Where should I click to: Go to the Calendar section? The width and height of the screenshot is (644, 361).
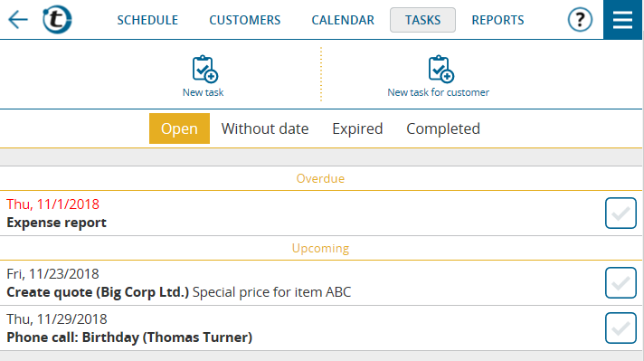(343, 20)
